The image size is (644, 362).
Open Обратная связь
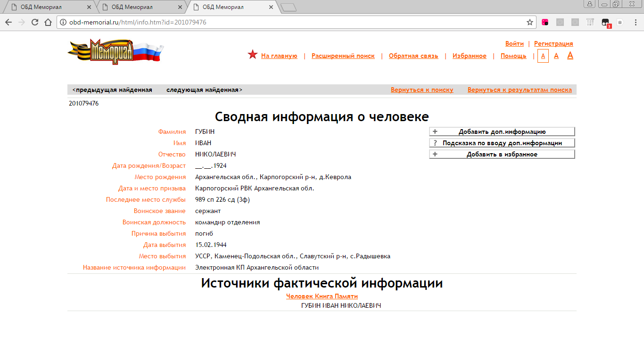point(413,56)
